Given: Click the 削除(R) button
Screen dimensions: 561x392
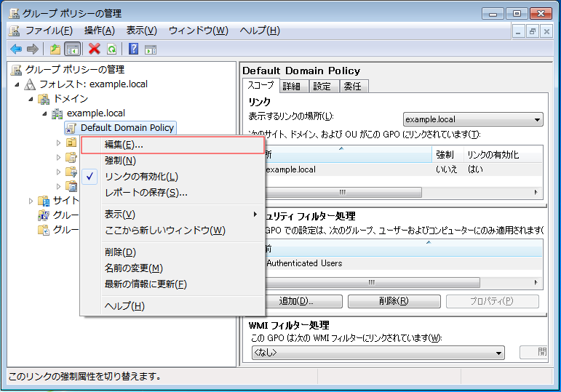Looking at the screenshot, I should tap(394, 301).
